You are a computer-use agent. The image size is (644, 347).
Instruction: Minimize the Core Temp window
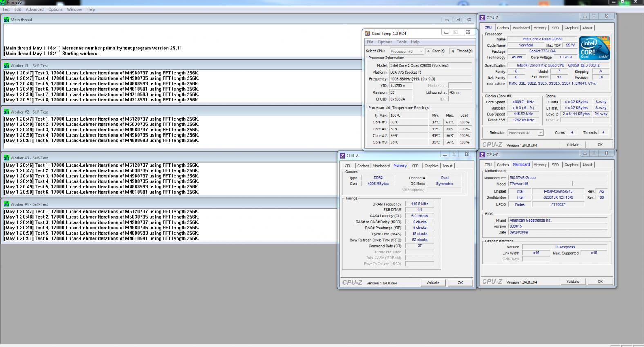(446, 32)
